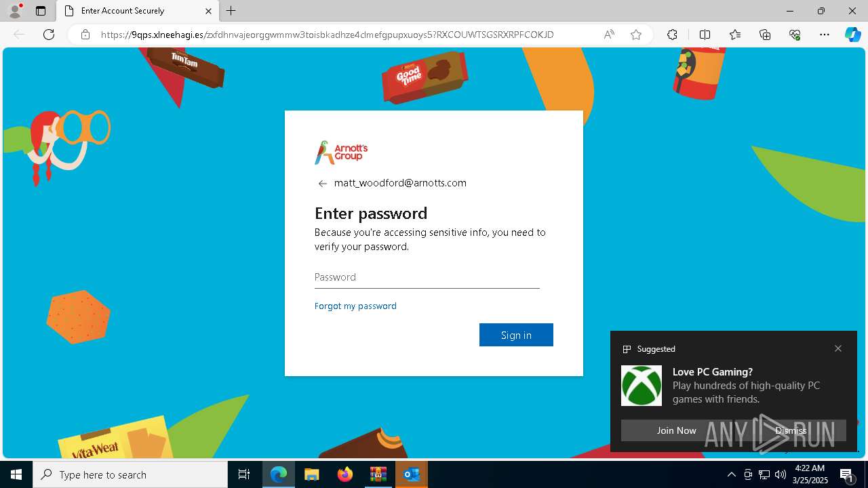The width and height of the screenshot is (868, 488).
Task: Open Outlook on taskbar
Action: [412, 474]
